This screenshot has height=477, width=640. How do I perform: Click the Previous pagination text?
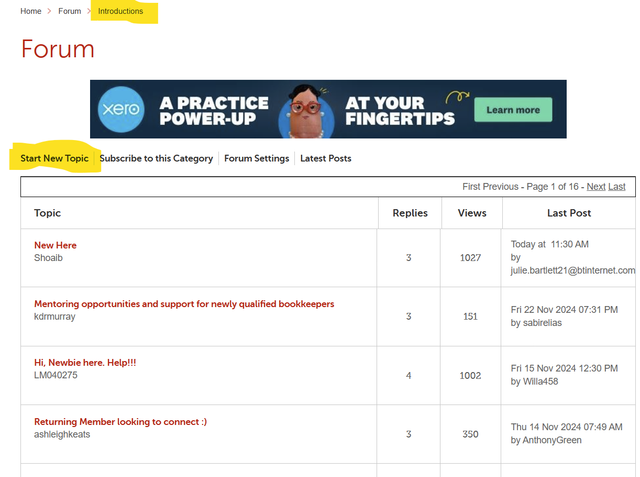pos(500,186)
